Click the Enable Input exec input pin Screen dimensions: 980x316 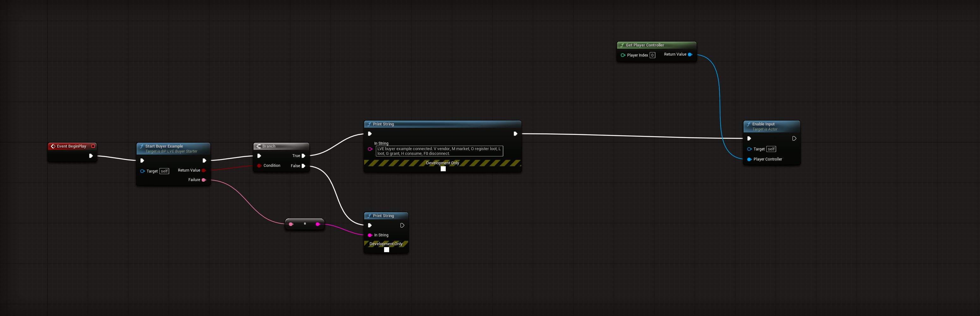[750, 139]
